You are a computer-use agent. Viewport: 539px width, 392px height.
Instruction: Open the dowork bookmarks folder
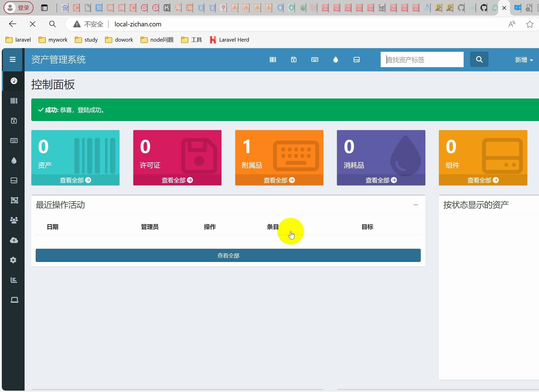119,40
